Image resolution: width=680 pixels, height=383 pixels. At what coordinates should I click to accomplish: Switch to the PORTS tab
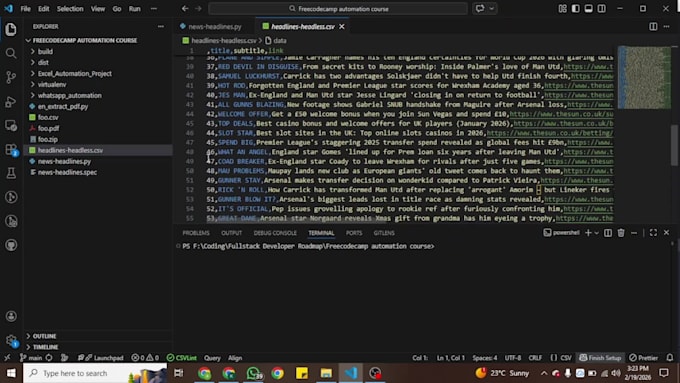354,233
